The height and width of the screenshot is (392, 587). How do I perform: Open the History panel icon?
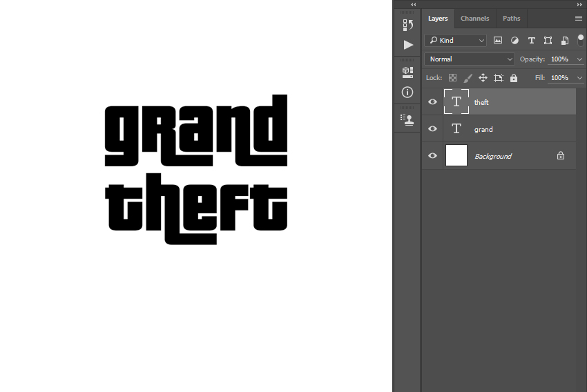(407, 25)
